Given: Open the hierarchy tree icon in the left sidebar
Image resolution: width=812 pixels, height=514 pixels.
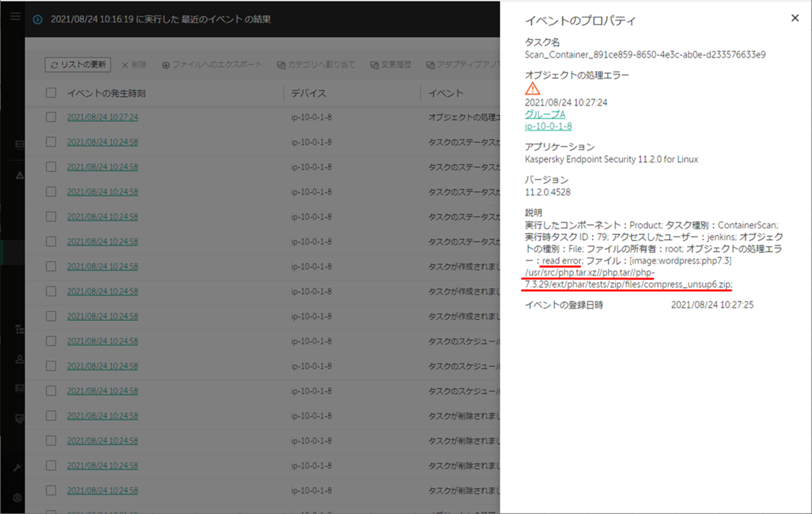Looking at the screenshot, I should [x=19, y=329].
